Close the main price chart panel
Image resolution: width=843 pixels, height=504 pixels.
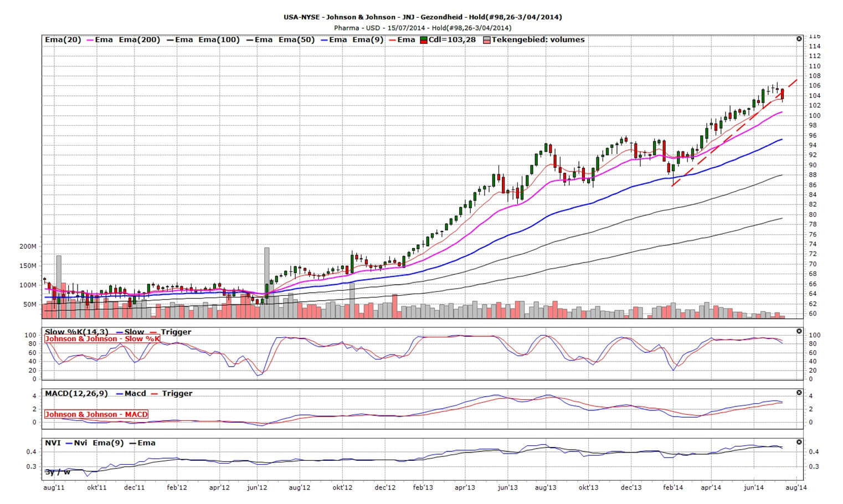tap(799, 39)
